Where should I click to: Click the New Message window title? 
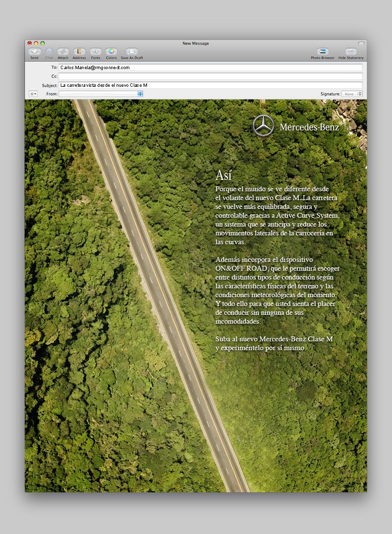[x=196, y=43]
